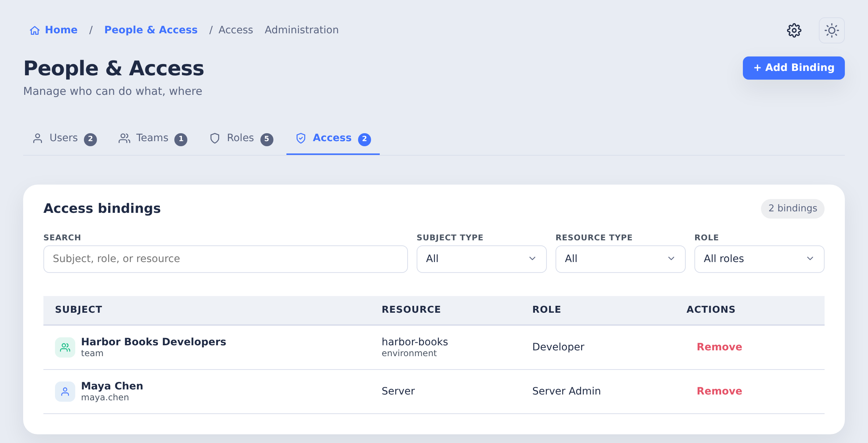The height and width of the screenshot is (443, 868).
Task: Select the Maya Chen subject name
Action: coord(112,386)
